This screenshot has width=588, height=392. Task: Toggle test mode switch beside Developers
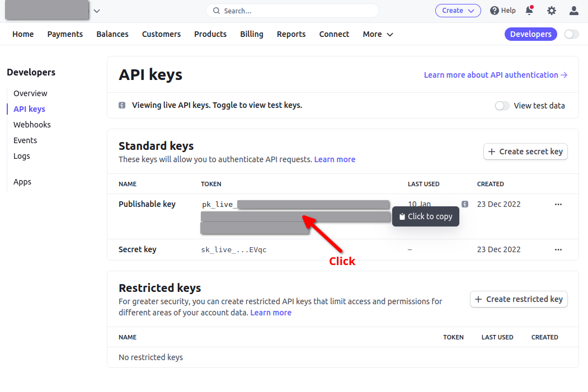click(572, 34)
